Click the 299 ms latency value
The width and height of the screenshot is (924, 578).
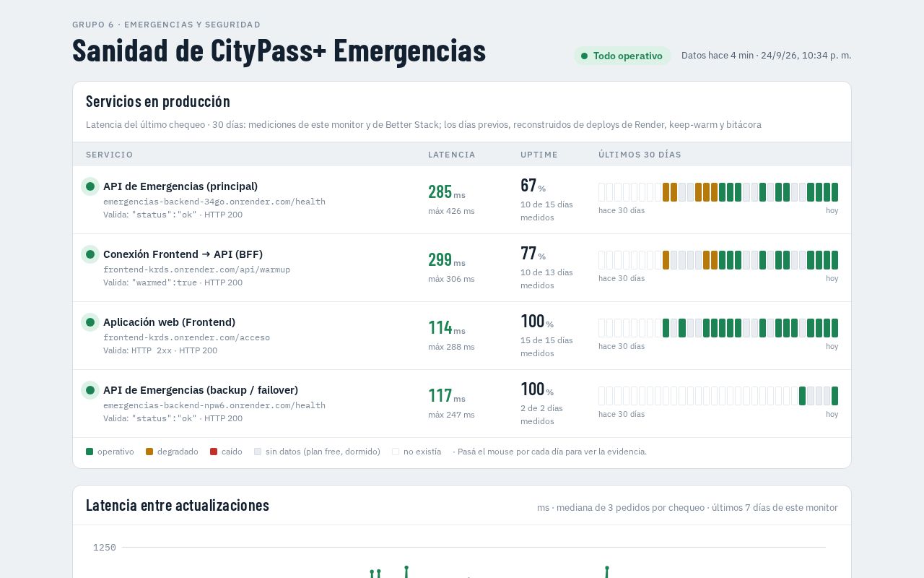(x=447, y=260)
